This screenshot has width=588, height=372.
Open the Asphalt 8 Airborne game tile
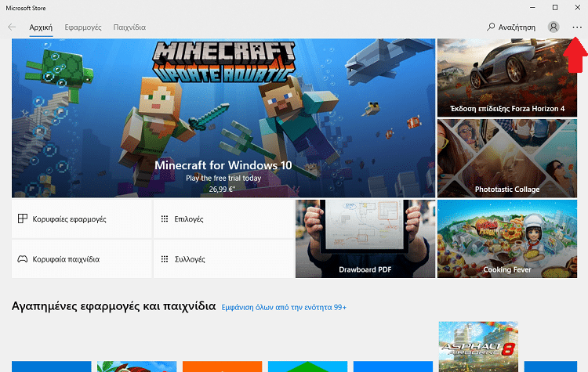pos(478,346)
